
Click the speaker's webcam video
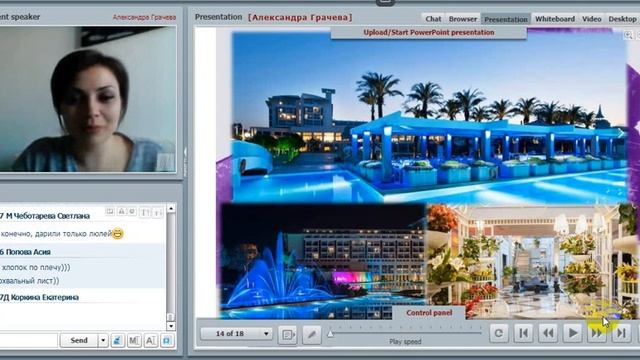pyautogui.click(x=88, y=99)
